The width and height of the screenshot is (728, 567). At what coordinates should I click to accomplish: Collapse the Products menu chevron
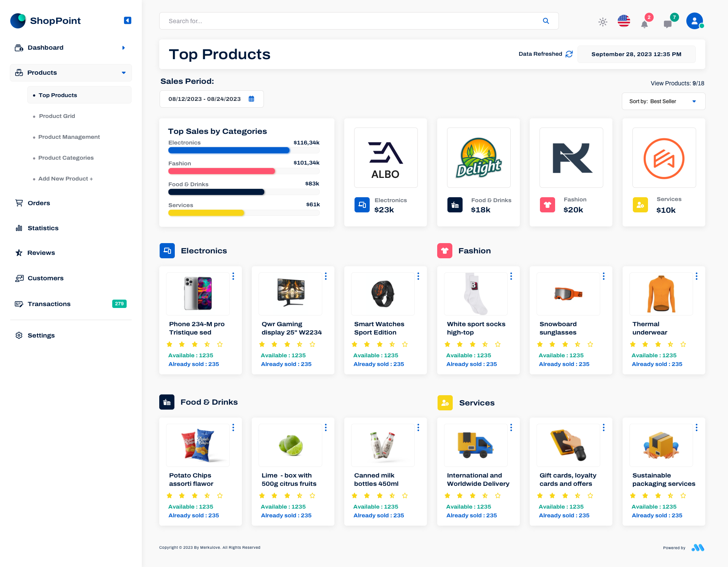tap(124, 72)
